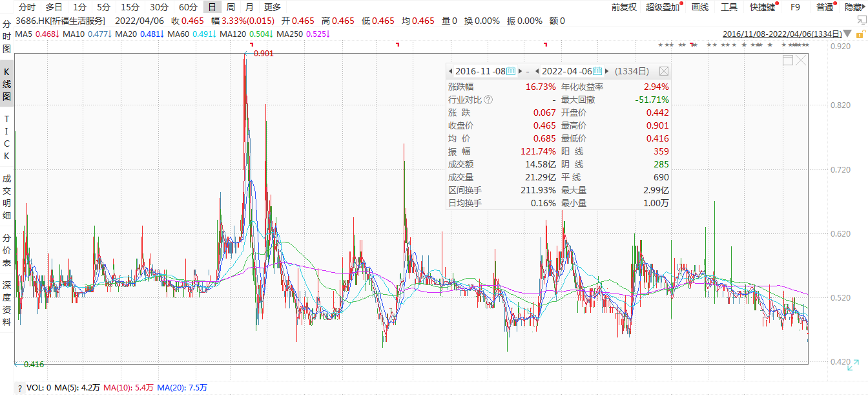Click the MA60 0.491 indicator label
This screenshot has width=868, height=395.
(192, 34)
